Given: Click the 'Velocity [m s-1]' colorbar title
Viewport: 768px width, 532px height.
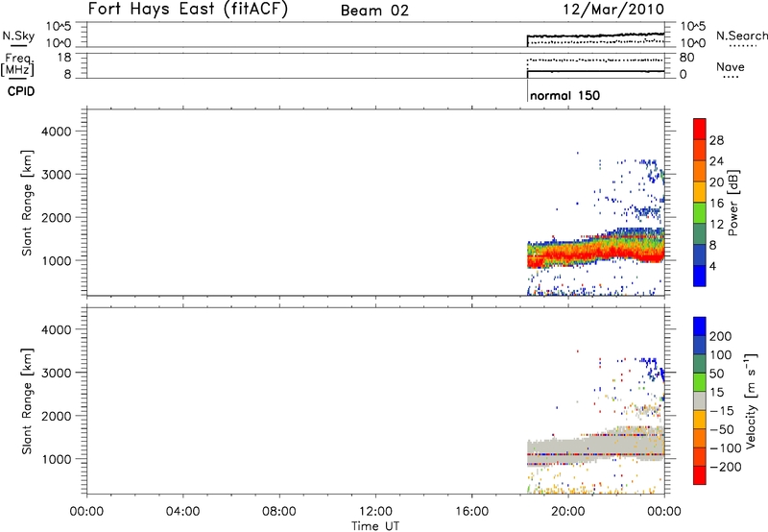Looking at the screenshot, I should coord(751,400).
